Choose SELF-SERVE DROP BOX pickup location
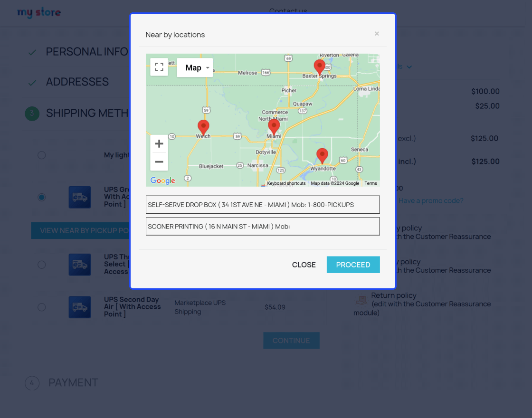Viewport: 532px width, 418px height. [x=263, y=205]
